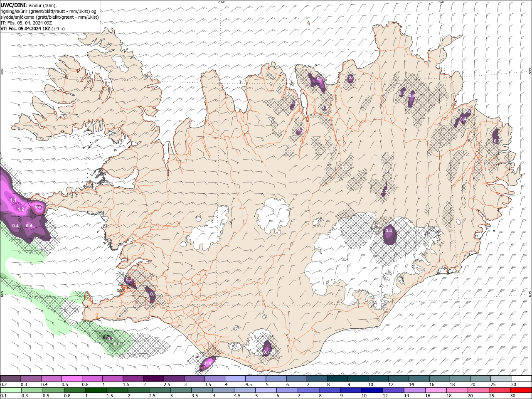Click the '15W' longitude label
Image resolution: width=532 pixels, height=399 pixels.
point(441,2)
